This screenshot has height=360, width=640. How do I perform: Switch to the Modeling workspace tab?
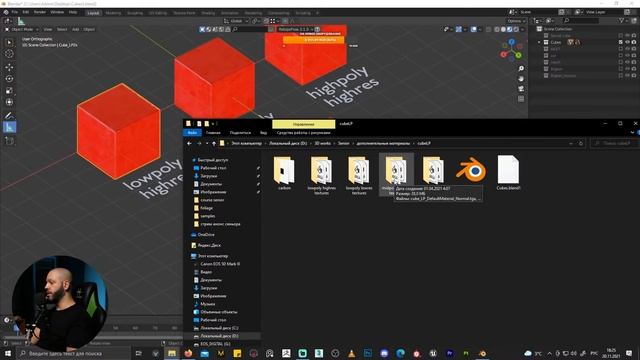[x=113, y=13]
